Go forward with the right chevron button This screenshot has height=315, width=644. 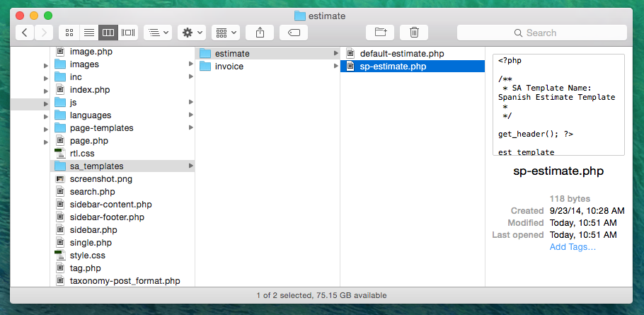44,33
